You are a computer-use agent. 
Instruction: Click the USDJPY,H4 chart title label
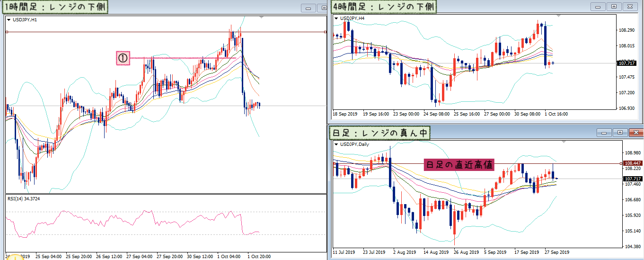pos(352,18)
